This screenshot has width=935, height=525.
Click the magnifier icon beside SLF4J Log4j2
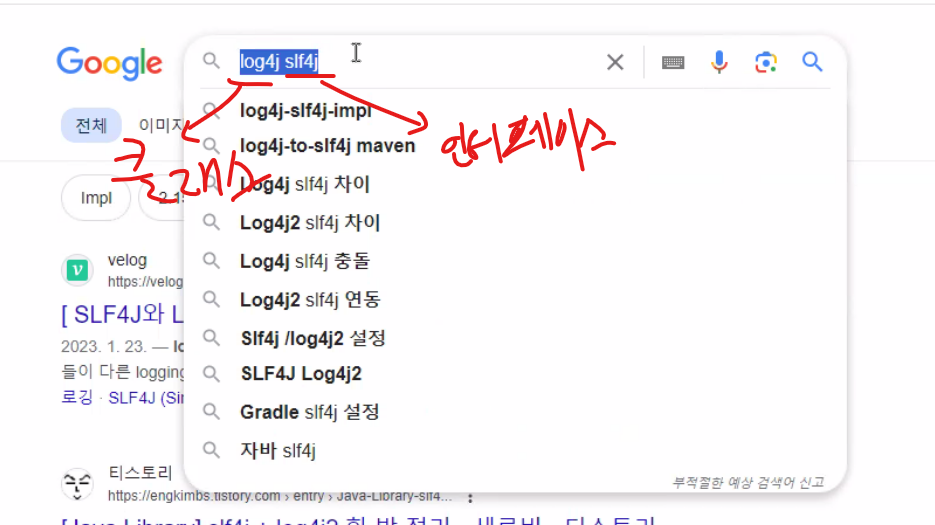[x=211, y=373]
